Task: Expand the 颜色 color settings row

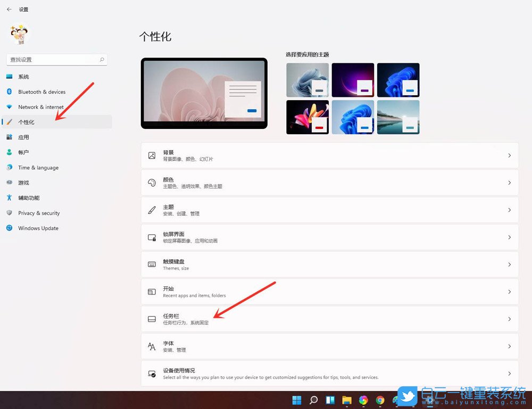Action: tap(330, 182)
